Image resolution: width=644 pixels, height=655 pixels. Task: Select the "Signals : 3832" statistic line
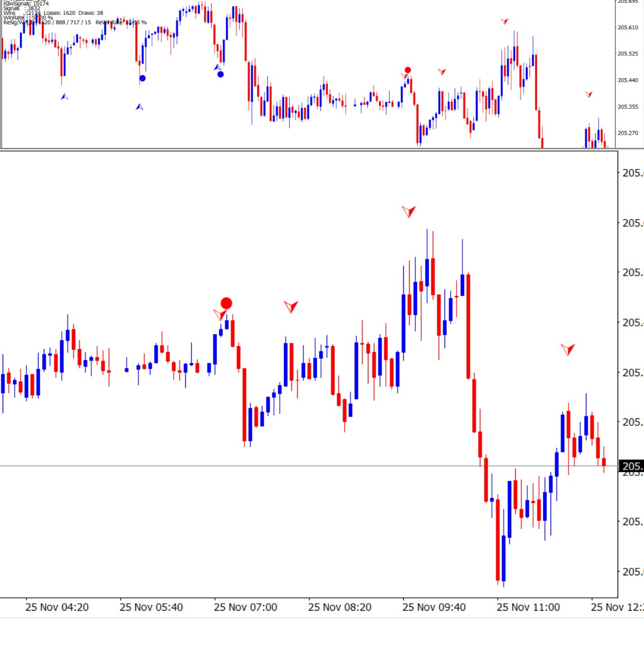[22, 8]
